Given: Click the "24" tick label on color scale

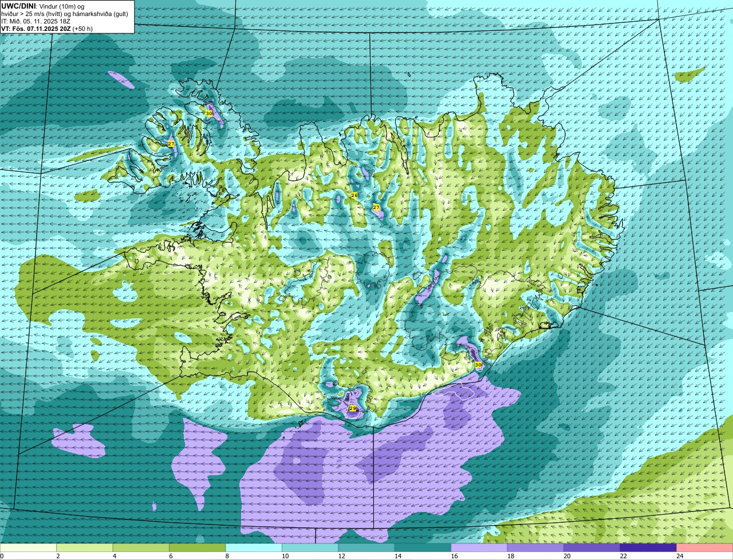Looking at the screenshot, I should (680, 556).
